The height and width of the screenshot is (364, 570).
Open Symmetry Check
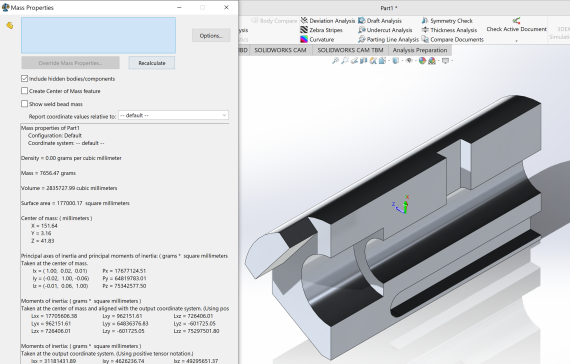point(447,21)
